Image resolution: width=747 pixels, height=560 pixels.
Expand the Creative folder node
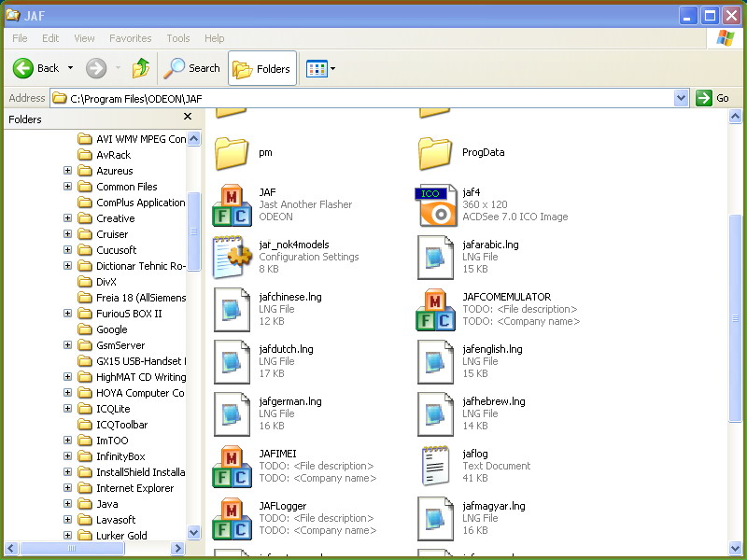point(67,218)
